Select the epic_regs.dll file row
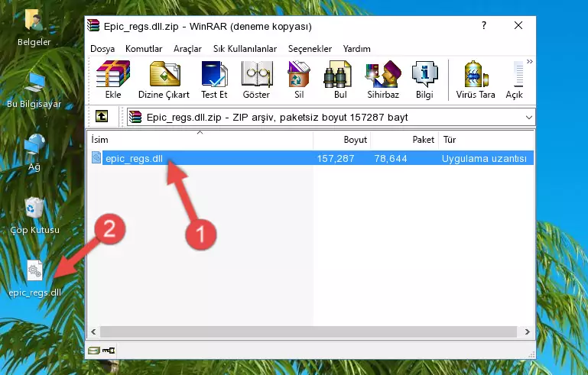Image resolution: width=588 pixels, height=375 pixels. pos(311,158)
